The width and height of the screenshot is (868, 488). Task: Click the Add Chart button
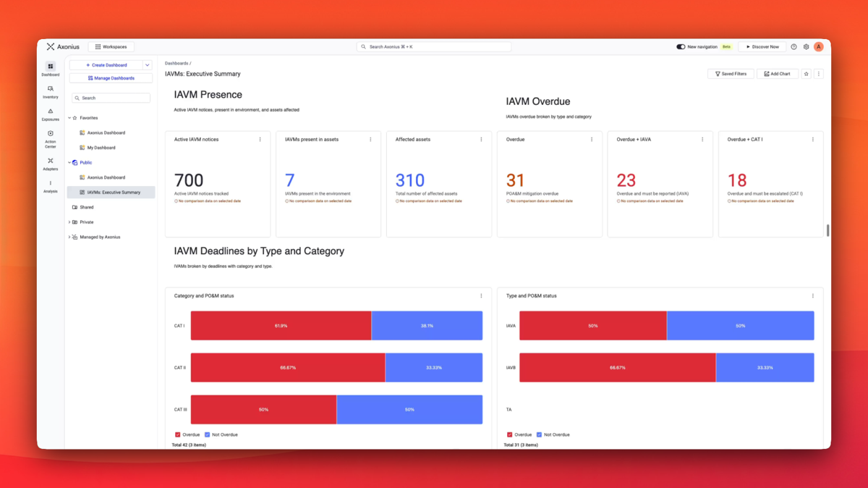(778, 74)
